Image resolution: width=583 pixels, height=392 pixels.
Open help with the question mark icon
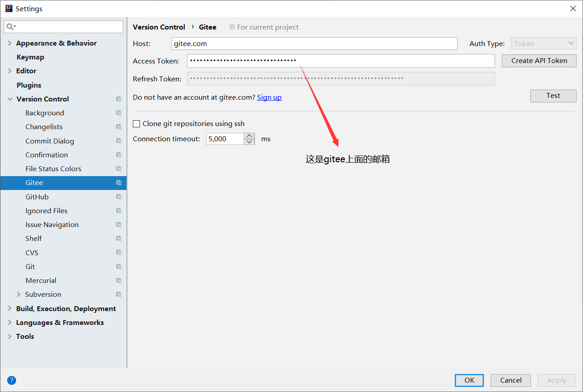point(12,380)
